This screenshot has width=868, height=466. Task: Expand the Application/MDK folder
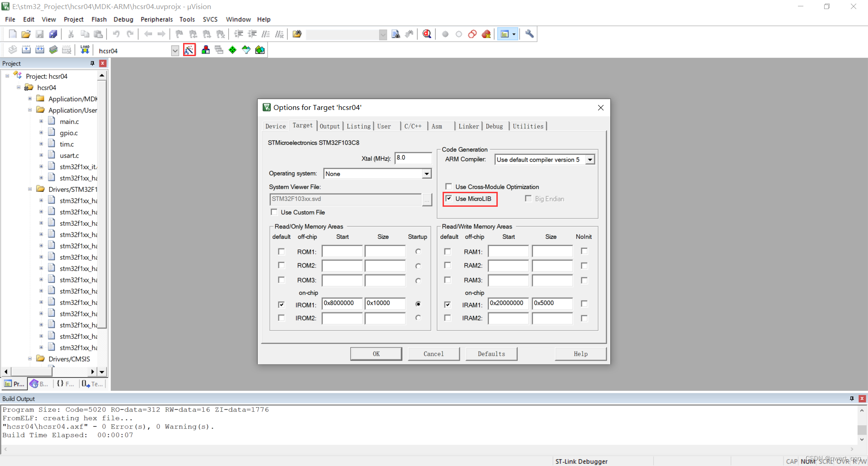click(x=30, y=99)
